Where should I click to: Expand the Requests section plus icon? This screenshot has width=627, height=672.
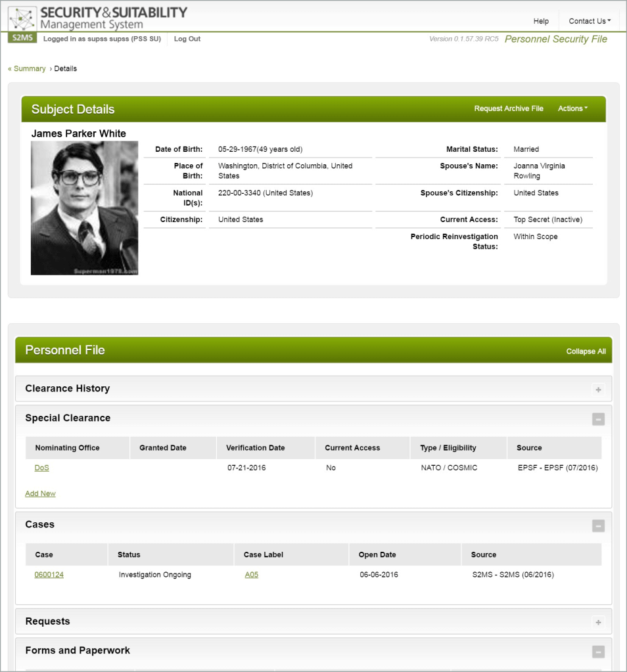coord(598,622)
